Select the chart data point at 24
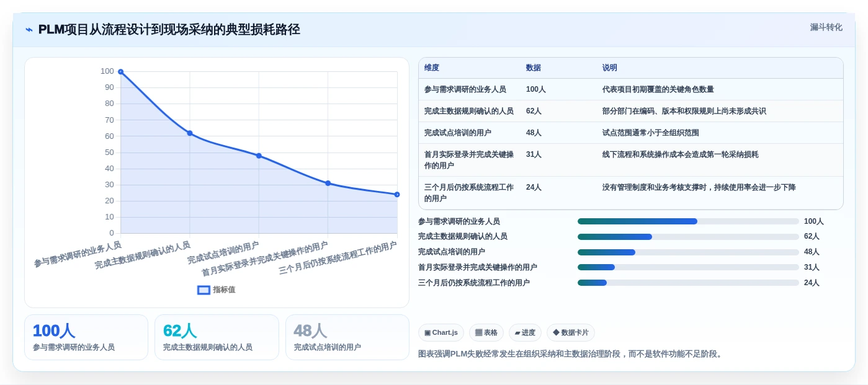This screenshot has height=385, width=868. click(x=397, y=195)
